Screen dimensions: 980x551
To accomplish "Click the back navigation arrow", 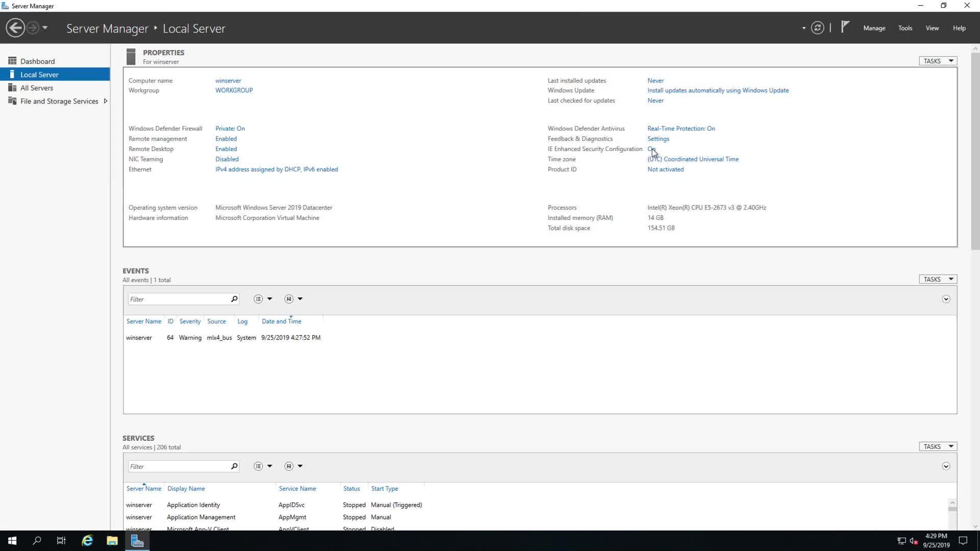I will pyautogui.click(x=15, y=28).
